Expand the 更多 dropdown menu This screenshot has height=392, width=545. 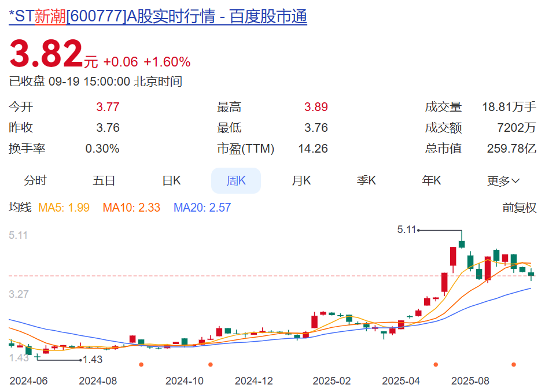point(498,181)
